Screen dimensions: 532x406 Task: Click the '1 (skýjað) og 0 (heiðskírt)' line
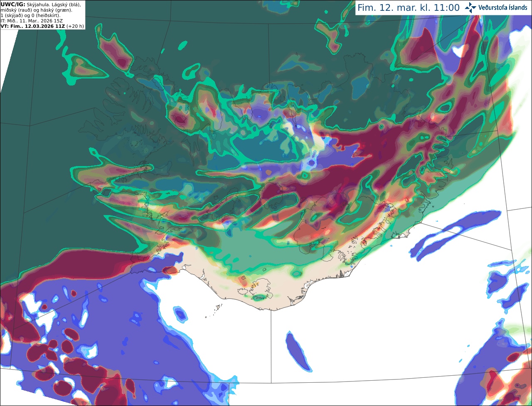[x=30, y=15]
